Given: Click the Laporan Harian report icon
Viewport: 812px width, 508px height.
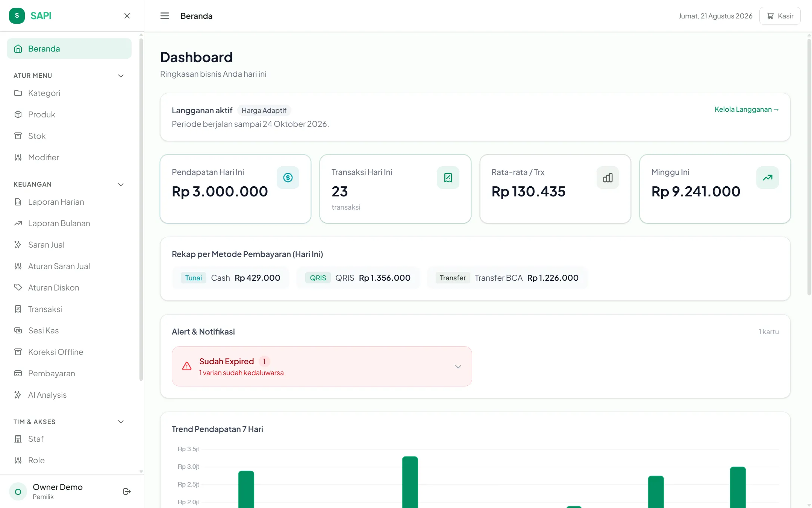Looking at the screenshot, I should click(18, 202).
